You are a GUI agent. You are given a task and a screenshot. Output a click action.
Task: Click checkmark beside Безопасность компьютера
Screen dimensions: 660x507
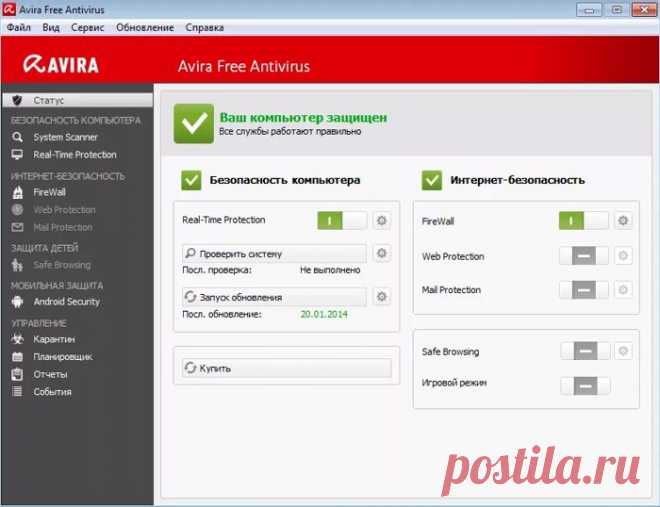[x=191, y=180]
